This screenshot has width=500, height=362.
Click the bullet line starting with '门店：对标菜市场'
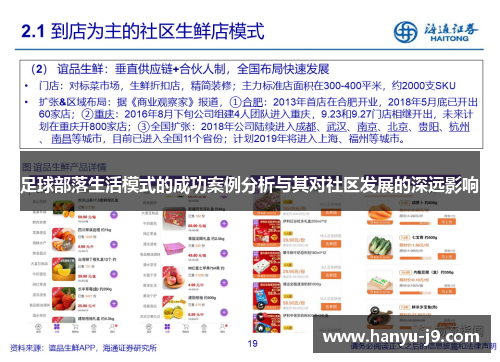(x=247, y=86)
